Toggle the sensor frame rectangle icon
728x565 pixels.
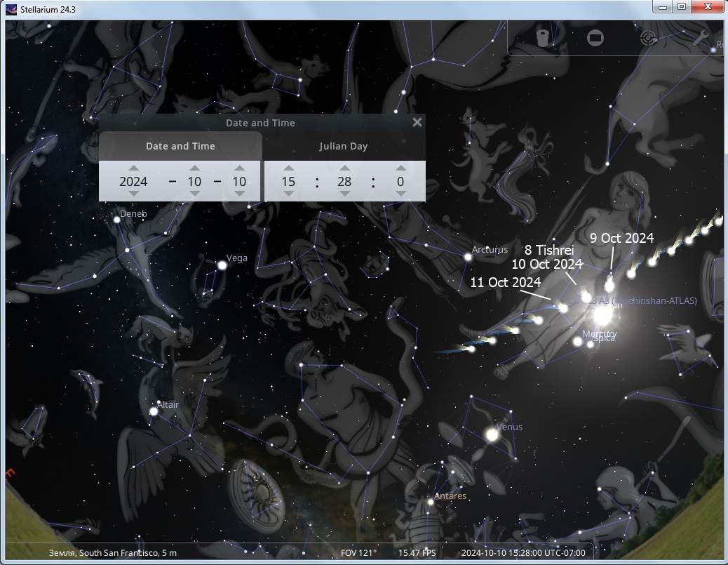point(595,38)
